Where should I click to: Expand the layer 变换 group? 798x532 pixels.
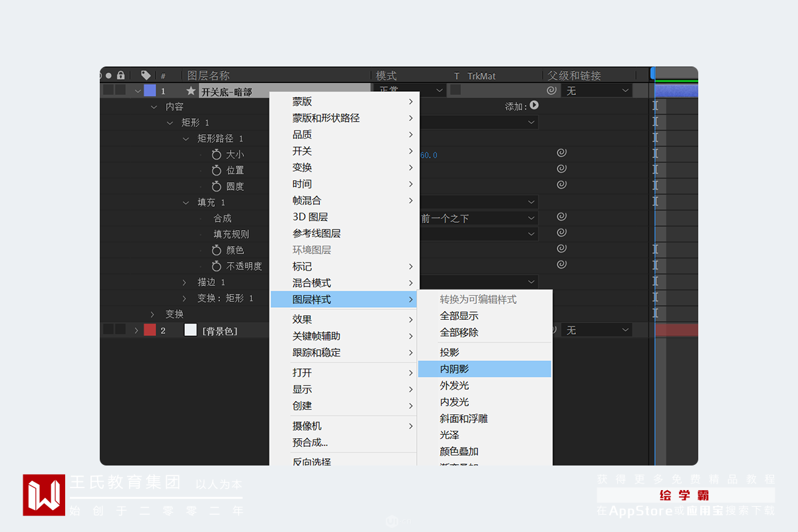pos(154,315)
